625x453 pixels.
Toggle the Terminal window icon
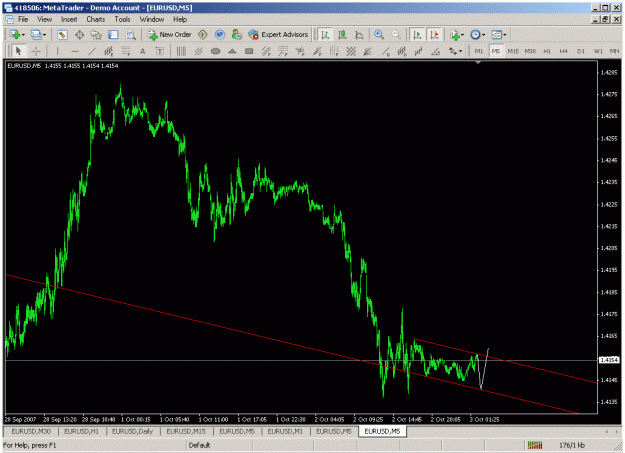coord(114,35)
